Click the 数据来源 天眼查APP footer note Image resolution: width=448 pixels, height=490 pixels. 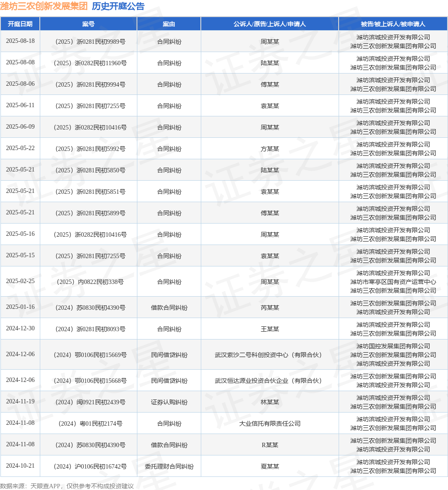click(x=67, y=486)
